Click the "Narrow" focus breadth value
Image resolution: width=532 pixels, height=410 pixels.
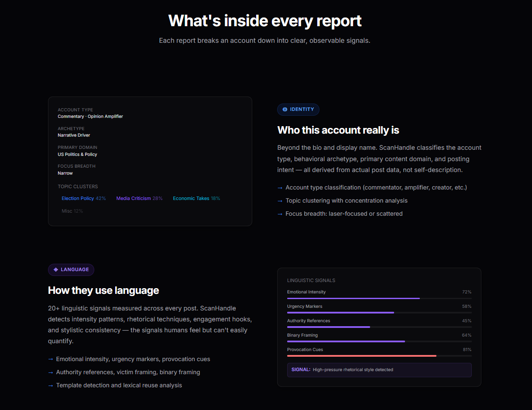[65, 173]
